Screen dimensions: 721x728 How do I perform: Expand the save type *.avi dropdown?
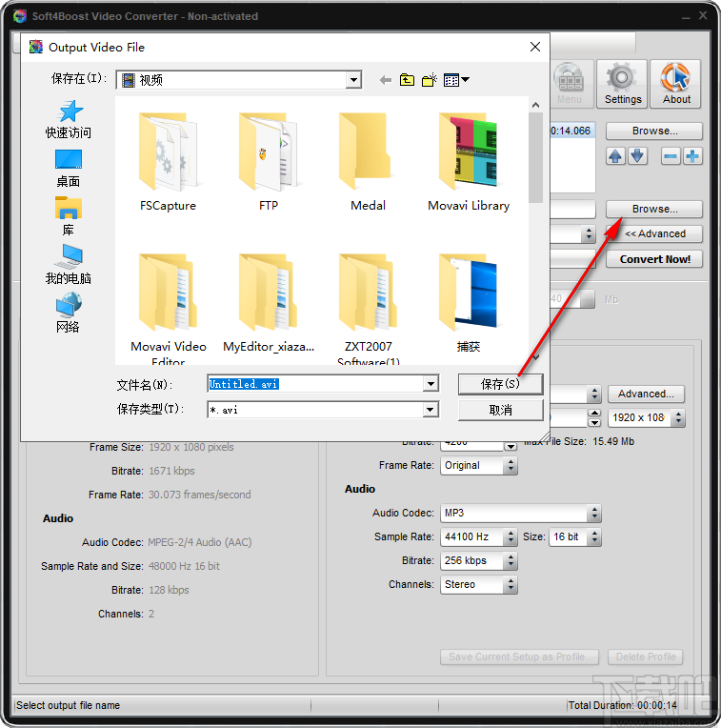(431, 410)
